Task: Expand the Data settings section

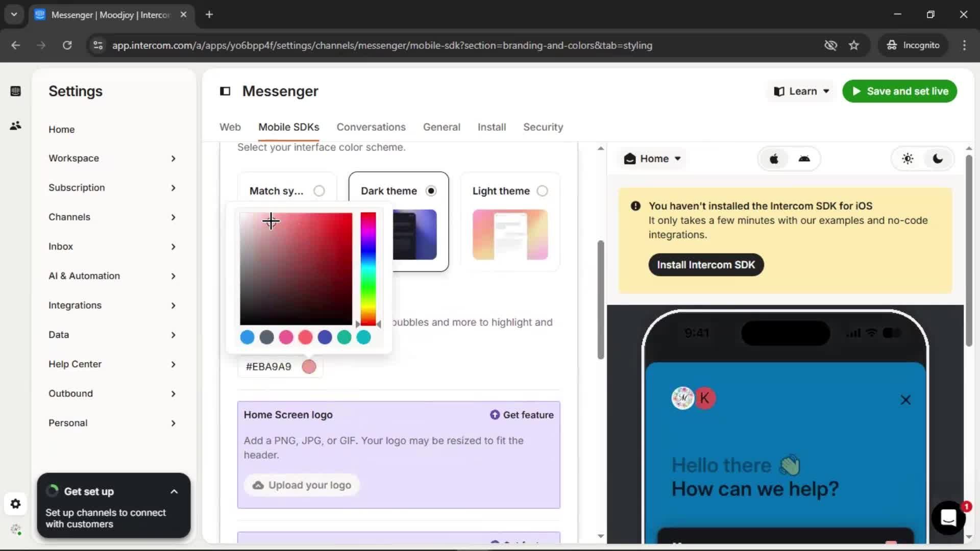Action: (x=112, y=335)
